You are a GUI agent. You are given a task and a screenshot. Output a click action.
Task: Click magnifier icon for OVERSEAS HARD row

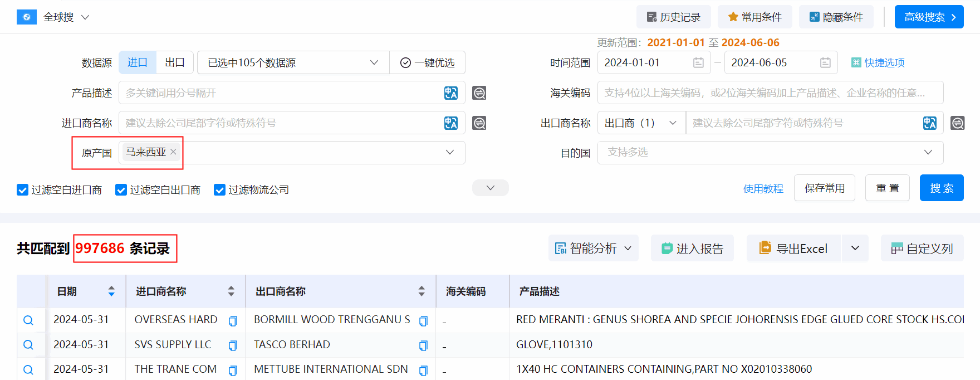coord(28,320)
